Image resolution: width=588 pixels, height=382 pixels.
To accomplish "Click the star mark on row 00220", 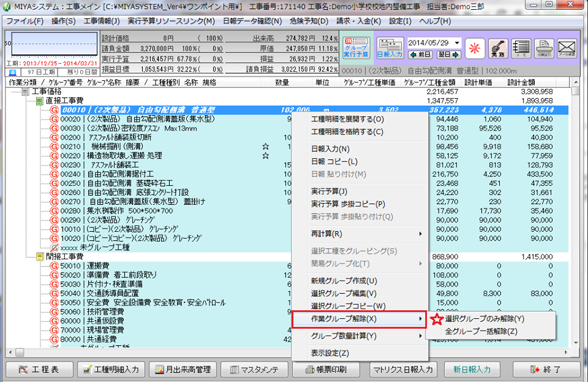I will pos(265,155).
